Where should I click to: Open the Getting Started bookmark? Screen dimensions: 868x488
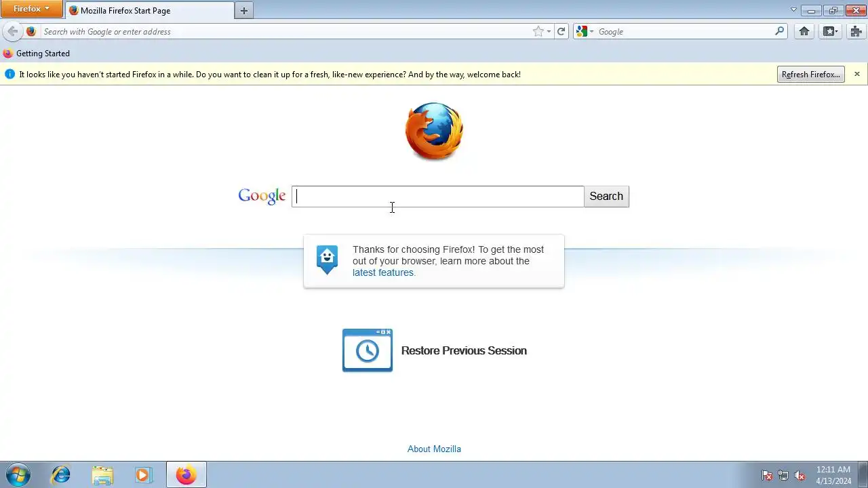coord(37,54)
